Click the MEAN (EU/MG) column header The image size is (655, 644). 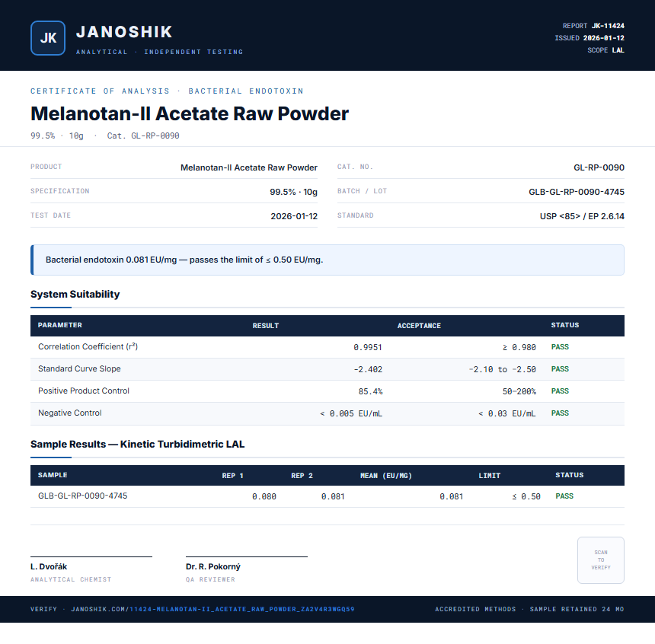coord(386,475)
